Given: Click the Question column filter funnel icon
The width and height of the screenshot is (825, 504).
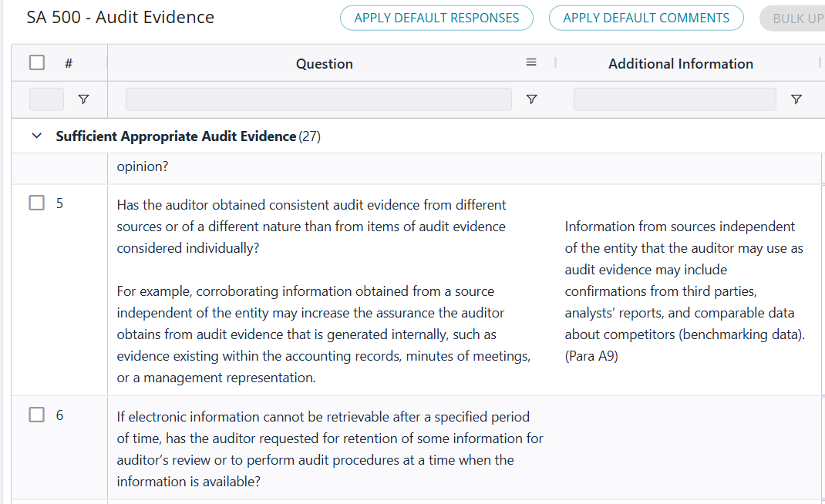Looking at the screenshot, I should (x=531, y=99).
